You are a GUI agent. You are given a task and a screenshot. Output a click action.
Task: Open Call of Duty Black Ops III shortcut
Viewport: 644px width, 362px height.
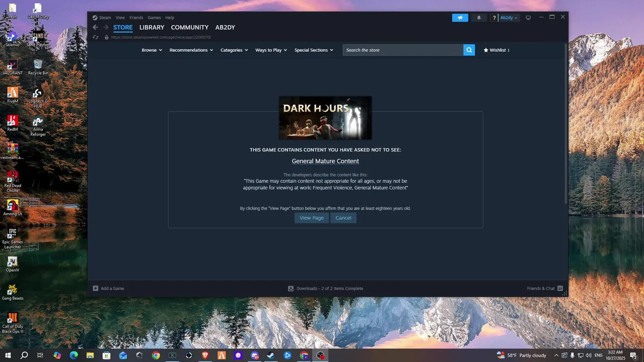pos(13,323)
